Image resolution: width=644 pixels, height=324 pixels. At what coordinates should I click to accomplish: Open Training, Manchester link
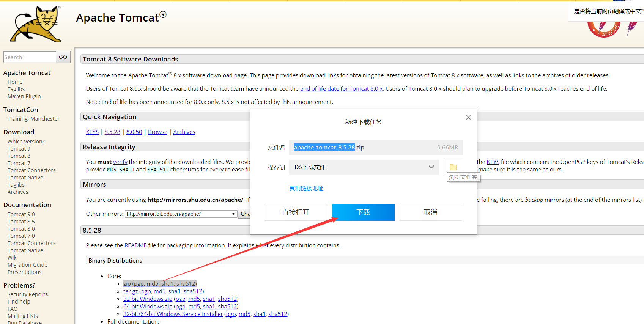pyautogui.click(x=33, y=119)
